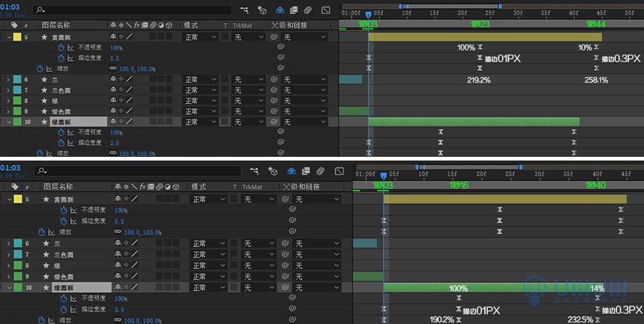Expand layer 绿色圆 in upper timeline

pyautogui.click(x=8, y=111)
